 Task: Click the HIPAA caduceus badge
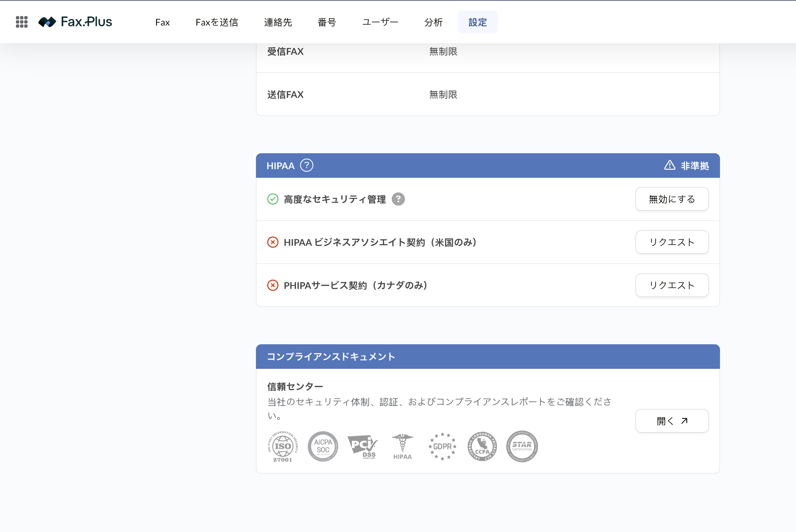tap(402, 446)
